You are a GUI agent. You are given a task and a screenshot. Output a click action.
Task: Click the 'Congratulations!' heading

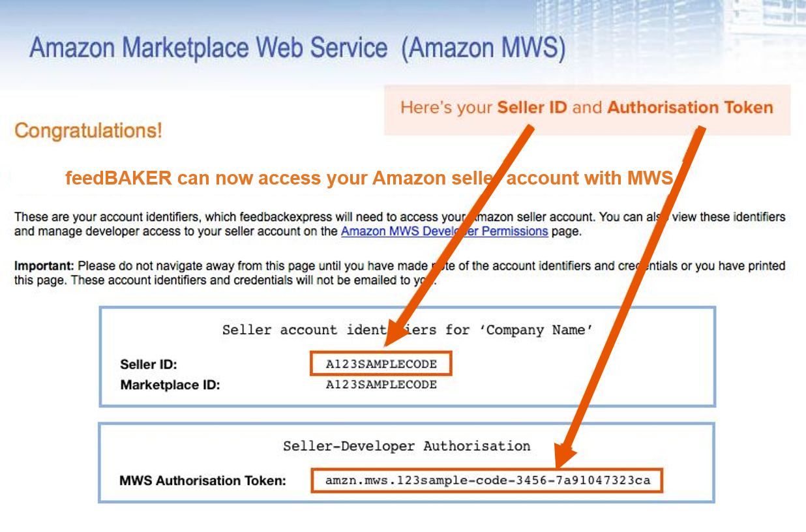click(x=88, y=130)
